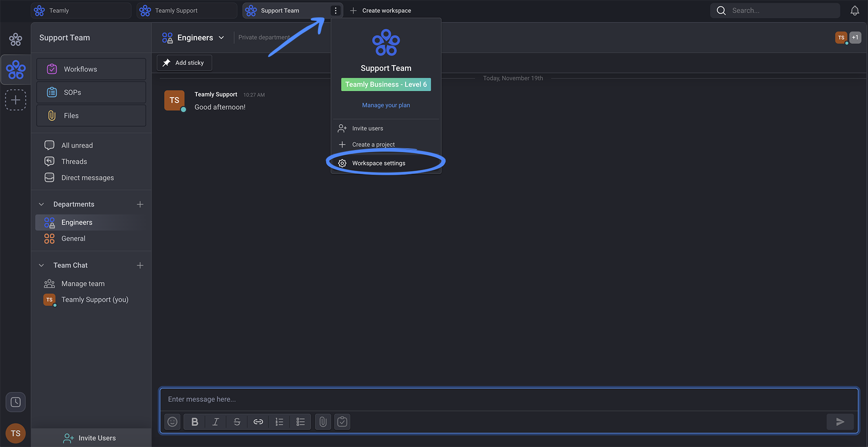The width and height of the screenshot is (868, 447).
Task: Open SOPs
Action: [x=91, y=92]
